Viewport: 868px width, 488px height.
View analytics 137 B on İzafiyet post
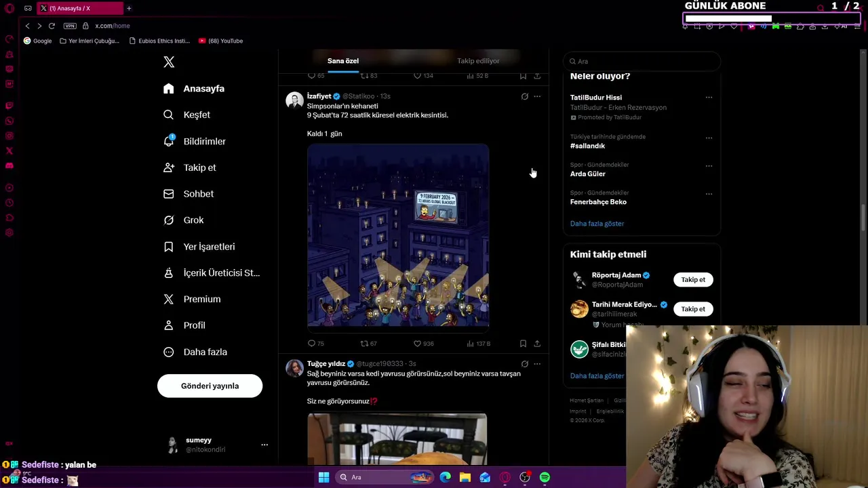pos(478,344)
